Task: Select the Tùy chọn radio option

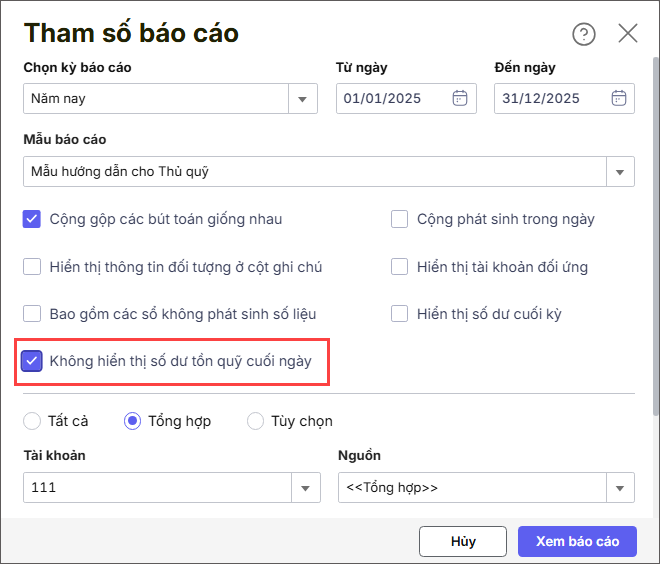Action: point(255,421)
